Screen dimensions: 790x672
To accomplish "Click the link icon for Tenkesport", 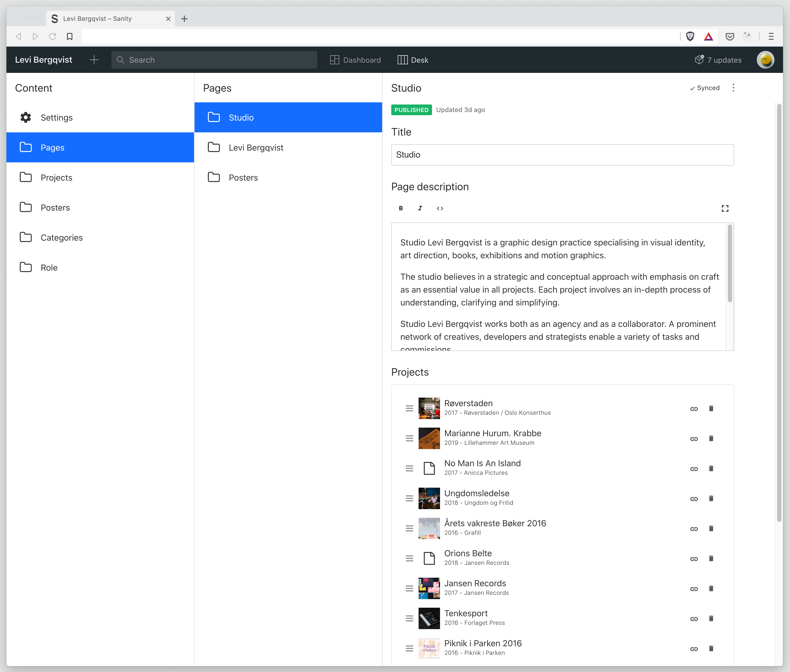I will point(694,619).
